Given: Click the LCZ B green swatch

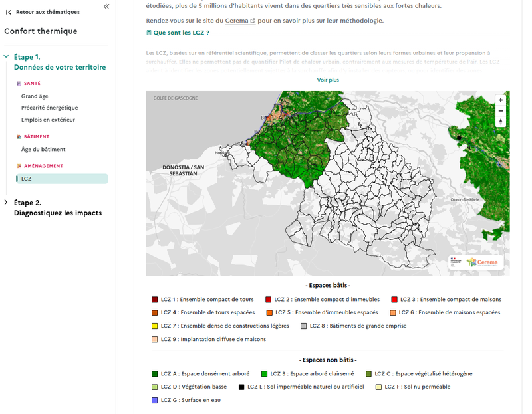Looking at the screenshot, I should point(264,374).
